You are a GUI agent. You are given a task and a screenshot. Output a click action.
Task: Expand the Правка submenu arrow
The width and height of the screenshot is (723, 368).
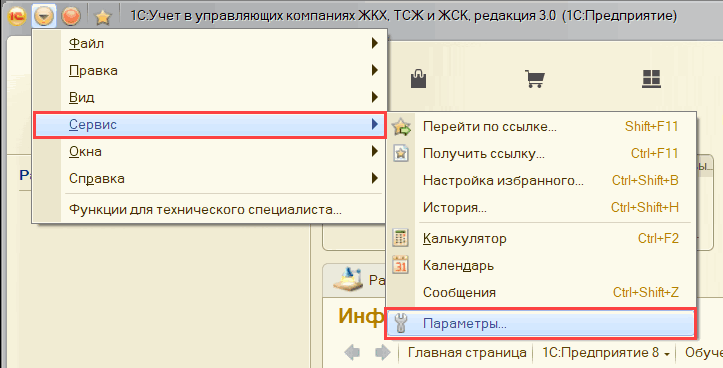coord(374,70)
